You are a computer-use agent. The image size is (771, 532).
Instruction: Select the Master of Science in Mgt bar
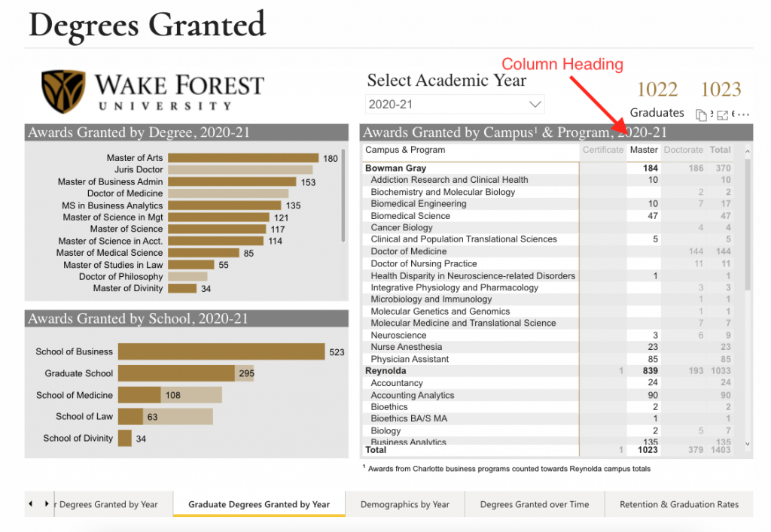pos(219,217)
